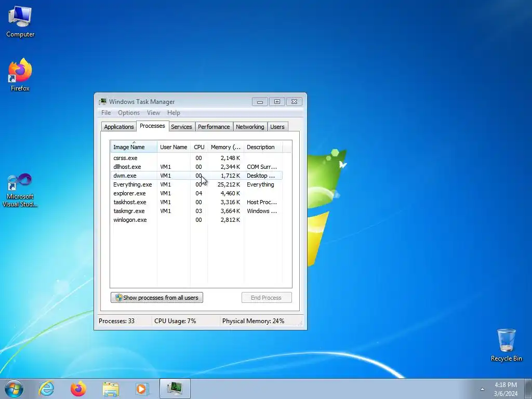
Task: Select the csrss.exe process row
Action: 196,158
